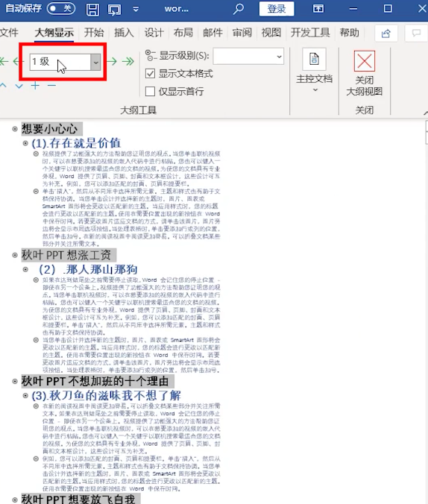Click outline bullet beside (2).那人那山那狗
The image size is (428, 504).
coord(25,269)
